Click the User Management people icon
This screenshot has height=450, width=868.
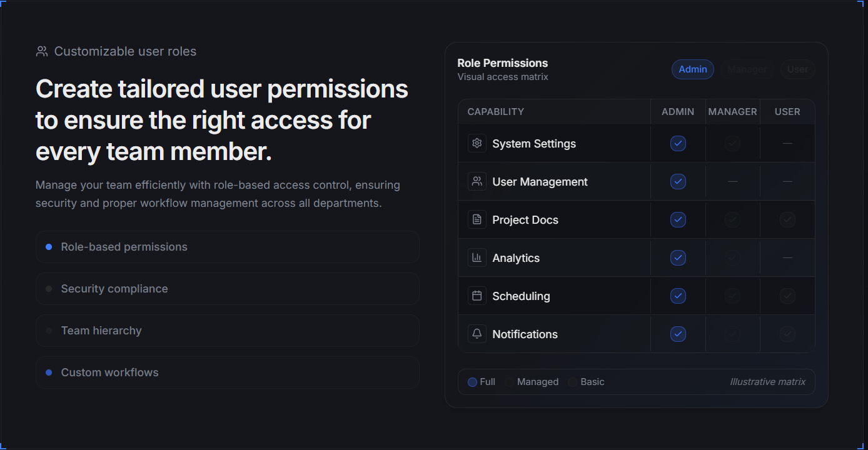pos(477,181)
